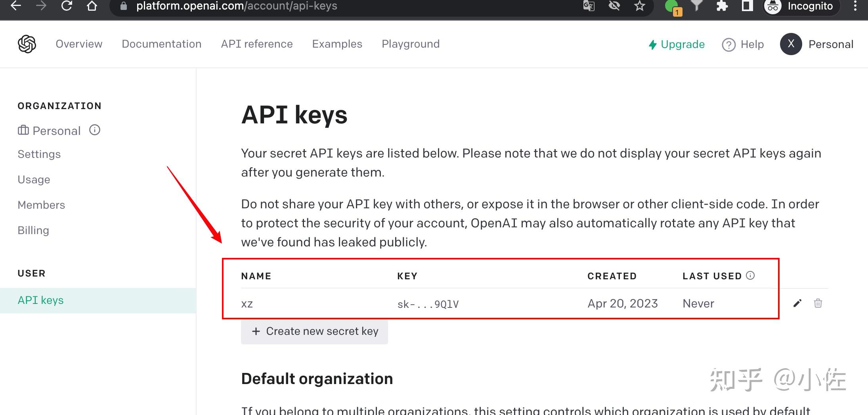868x415 pixels.
Task: Click the info icon beside LAST USED column
Action: tap(751, 275)
